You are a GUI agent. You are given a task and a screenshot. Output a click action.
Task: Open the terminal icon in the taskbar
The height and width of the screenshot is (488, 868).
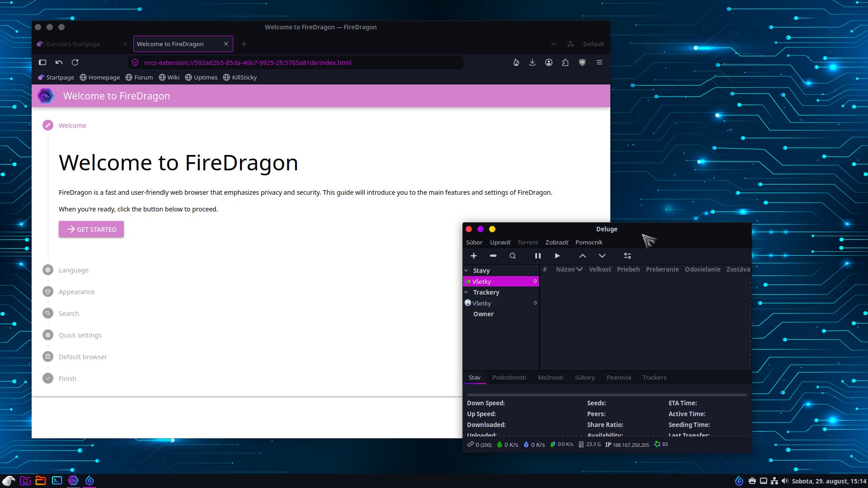(57, 480)
